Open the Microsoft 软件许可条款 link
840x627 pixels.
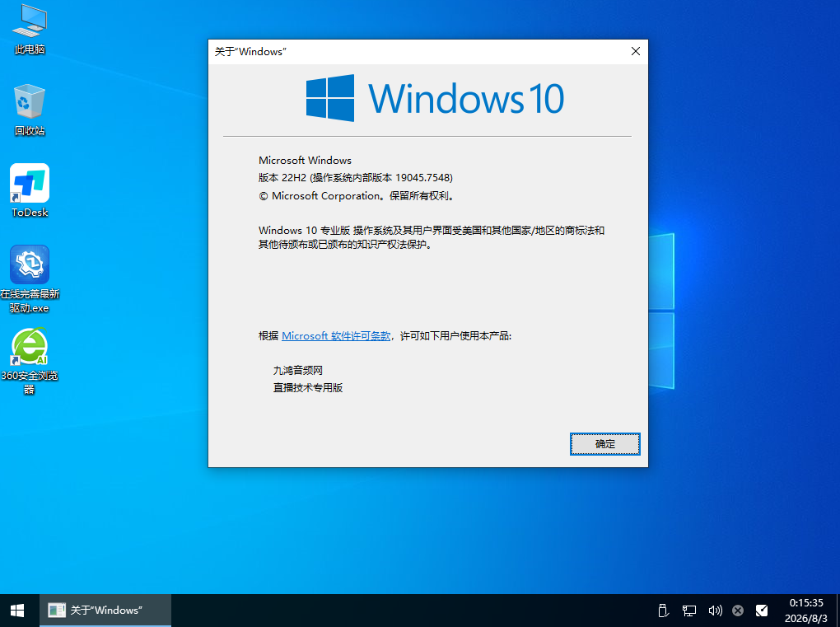(x=336, y=336)
